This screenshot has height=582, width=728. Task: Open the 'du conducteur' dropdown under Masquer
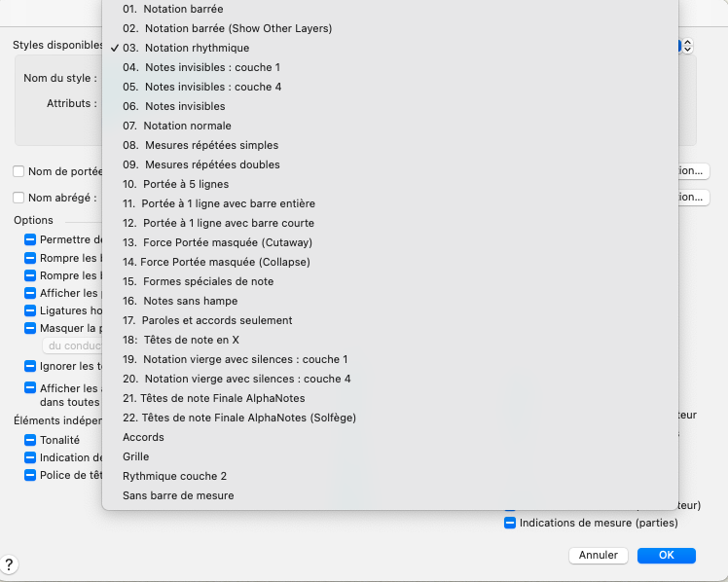coord(73,346)
